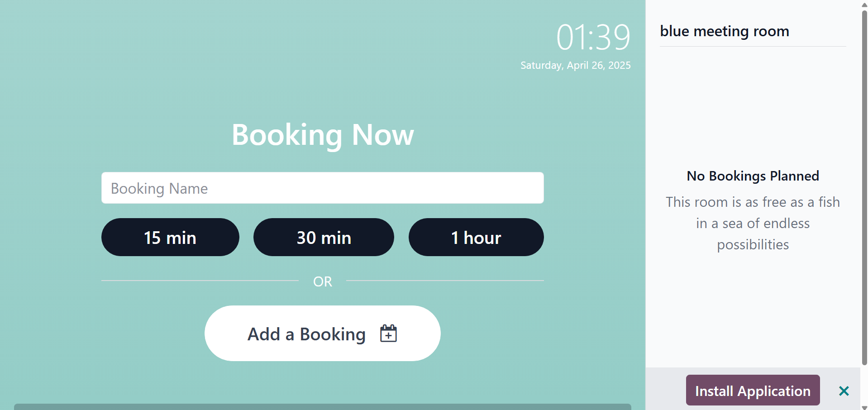Select the 30 min quick booking
The image size is (868, 410).
point(324,237)
